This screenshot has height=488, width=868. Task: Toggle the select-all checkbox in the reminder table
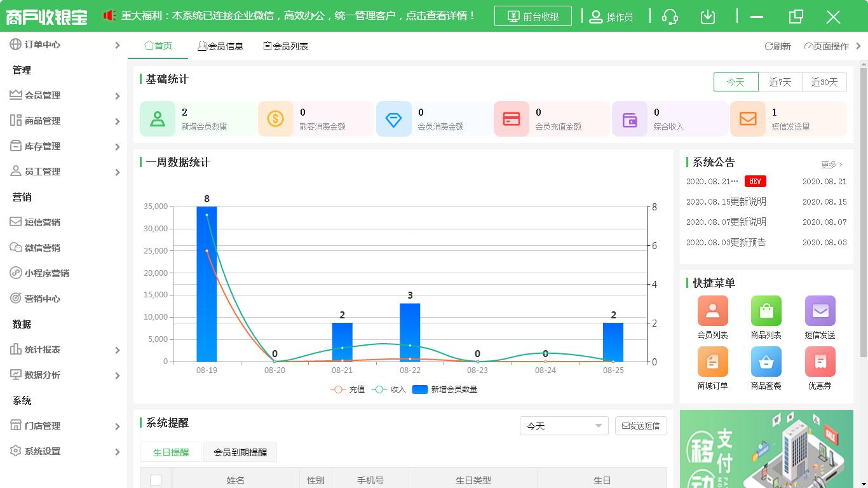click(x=156, y=480)
